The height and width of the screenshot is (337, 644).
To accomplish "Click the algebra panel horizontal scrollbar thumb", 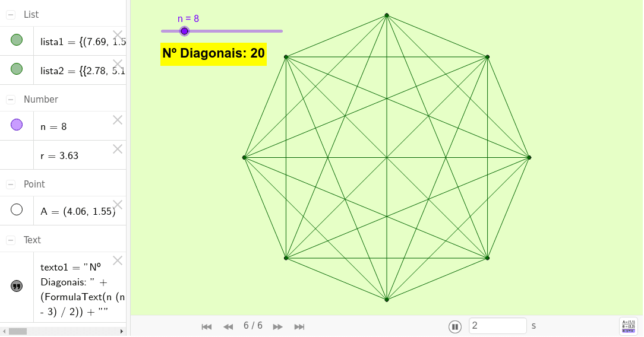I will (x=18, y=331).
